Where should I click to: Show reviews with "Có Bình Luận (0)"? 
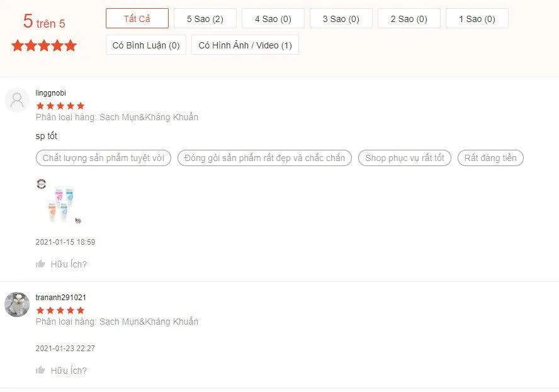145,45
